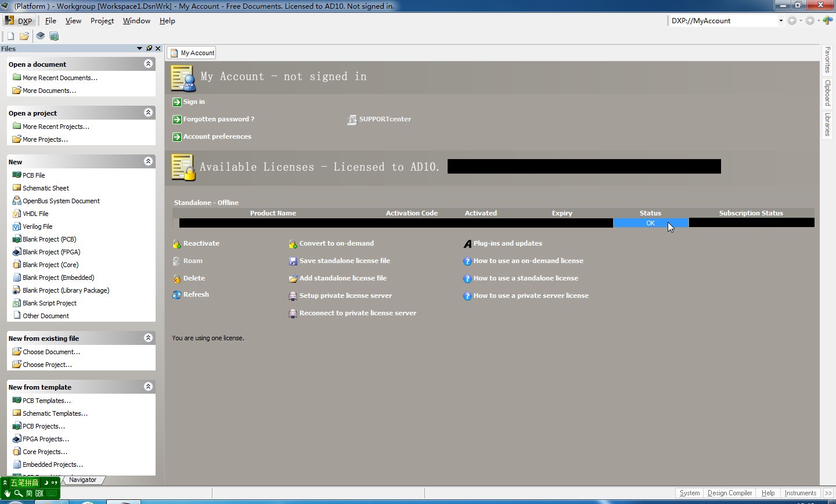Screen dimensions: 836x504
Task: Click the home icon next to address bar
Action: [x=828, y=20]
